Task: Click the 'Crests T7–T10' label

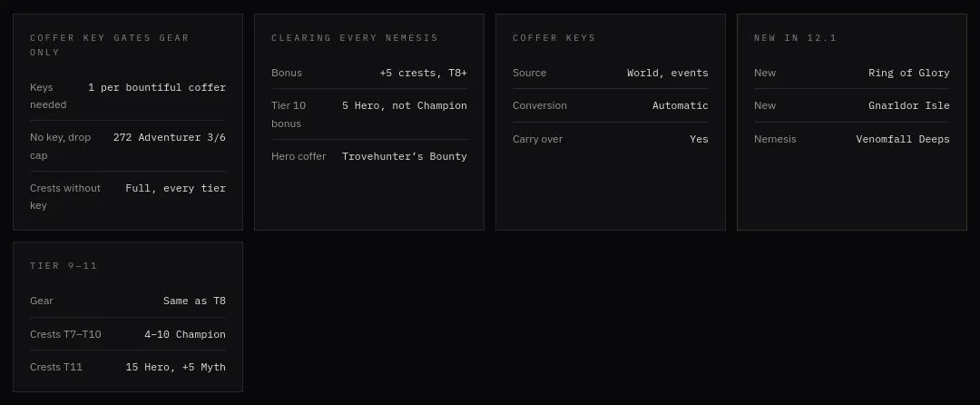Action: [x=65, y=334]
